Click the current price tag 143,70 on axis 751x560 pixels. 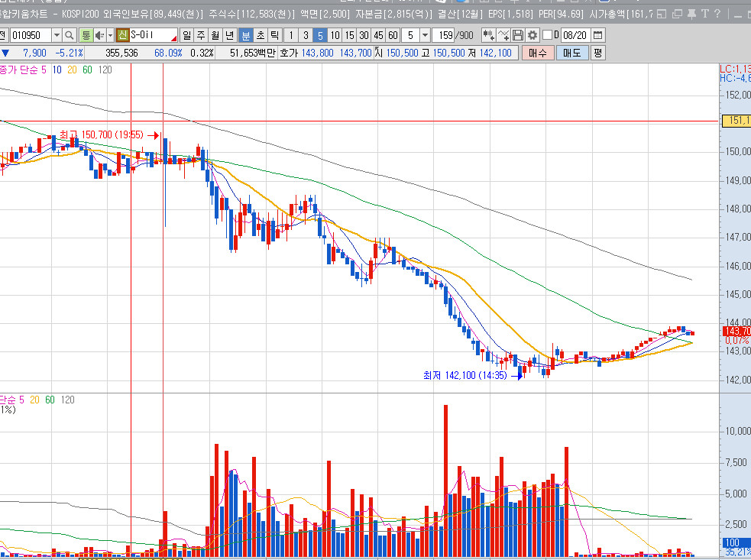(736, 331)
